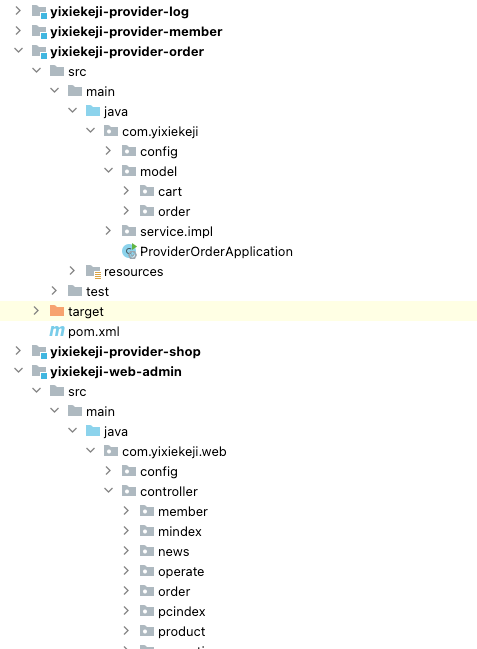This screenshot has height=649, width=477.
Task: Click the Maven pom.xml file icon
Action: coord(57,331)
